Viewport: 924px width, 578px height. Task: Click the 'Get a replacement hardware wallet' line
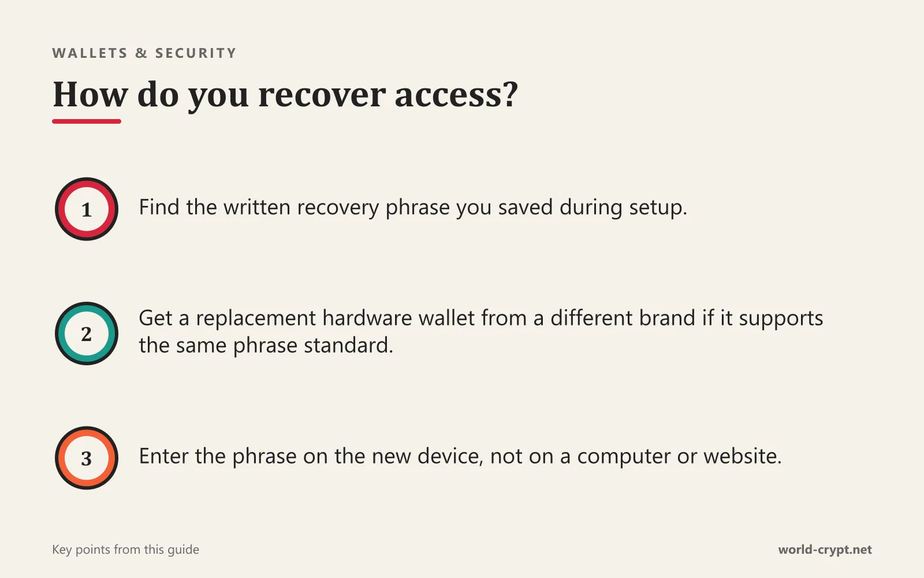481,318
